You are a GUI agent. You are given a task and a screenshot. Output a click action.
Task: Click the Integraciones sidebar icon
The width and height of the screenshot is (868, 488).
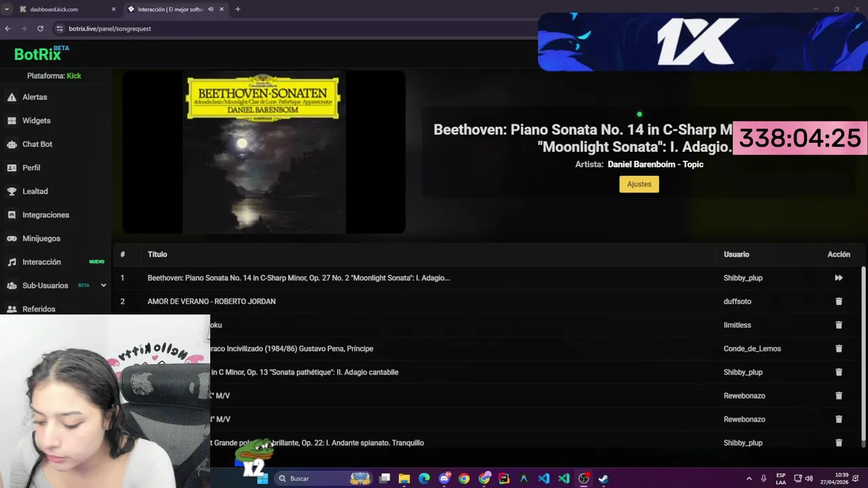click(12, 215)
